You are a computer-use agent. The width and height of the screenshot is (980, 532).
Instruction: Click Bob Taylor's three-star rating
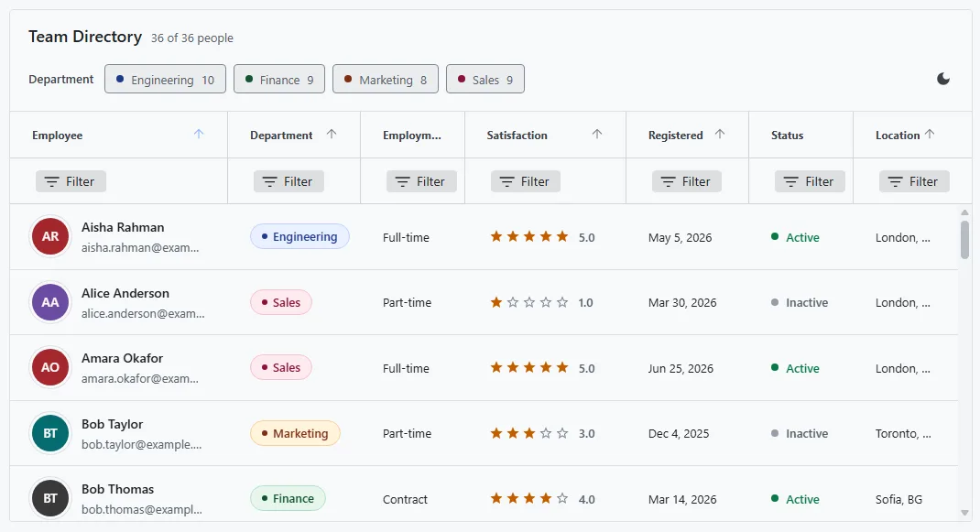[x=529, y=433]
